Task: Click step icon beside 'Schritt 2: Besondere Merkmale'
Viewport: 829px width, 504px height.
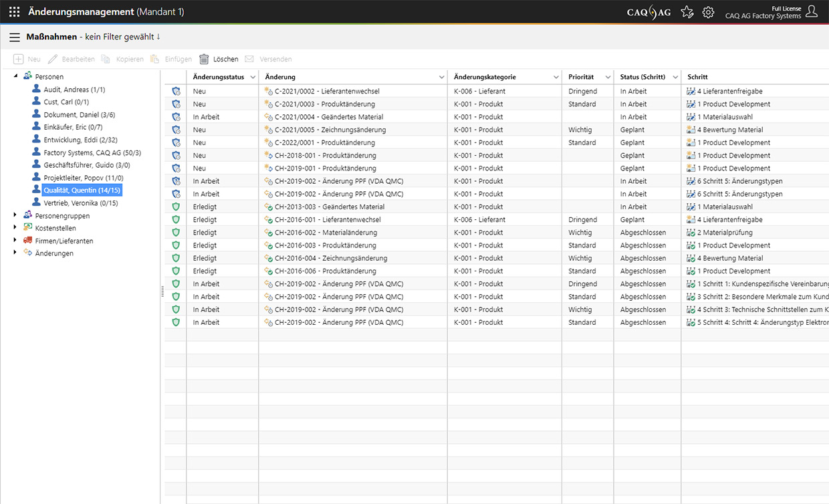Action: coord(691,297)
